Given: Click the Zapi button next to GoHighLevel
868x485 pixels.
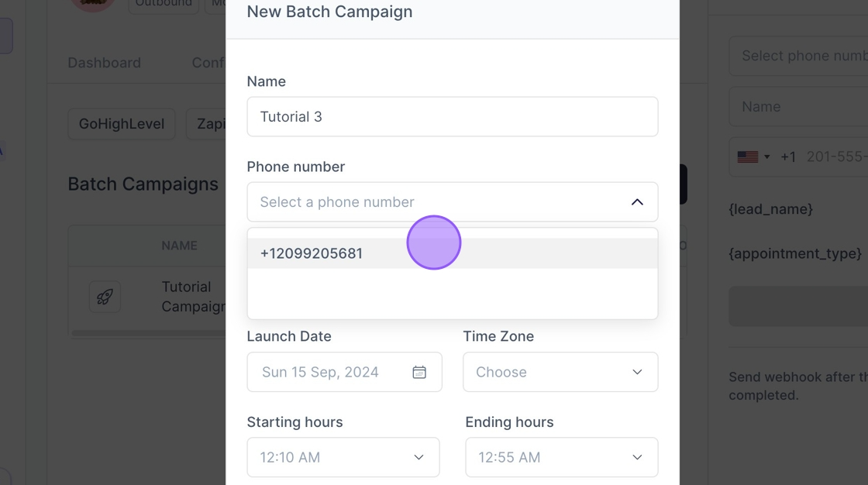Looking at the screenshot, I should [x=207, y=124].
